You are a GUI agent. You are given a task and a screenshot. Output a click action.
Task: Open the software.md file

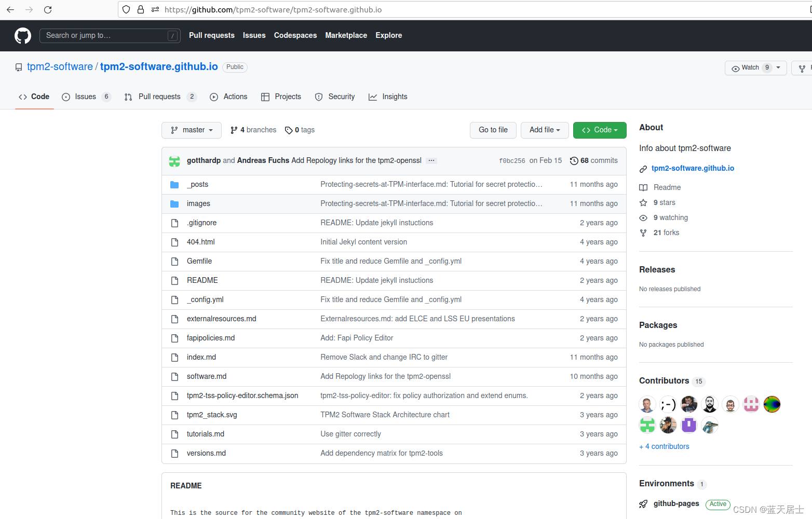pos(207,377)
